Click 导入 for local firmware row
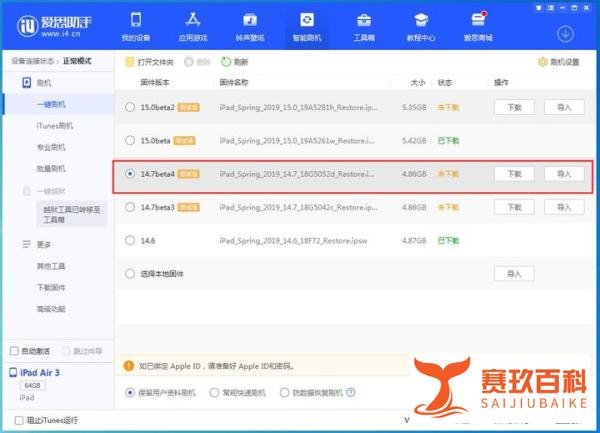Screen dimensions: 600x433 click(514, 274)
